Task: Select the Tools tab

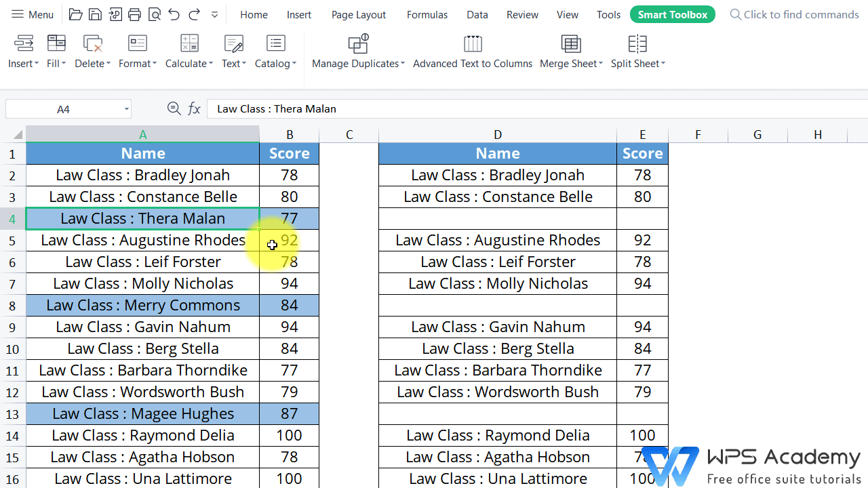Action: (608, 14)
